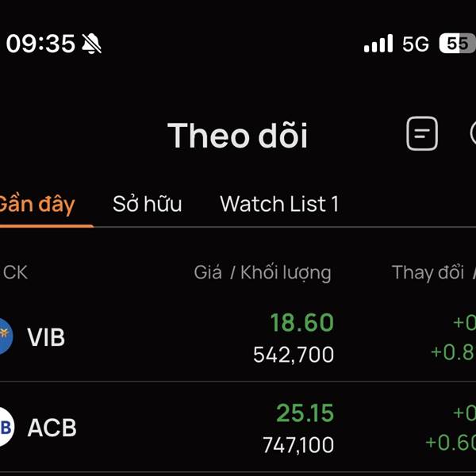
Task: Select the Watch List 1 tab
Action: 279,204
